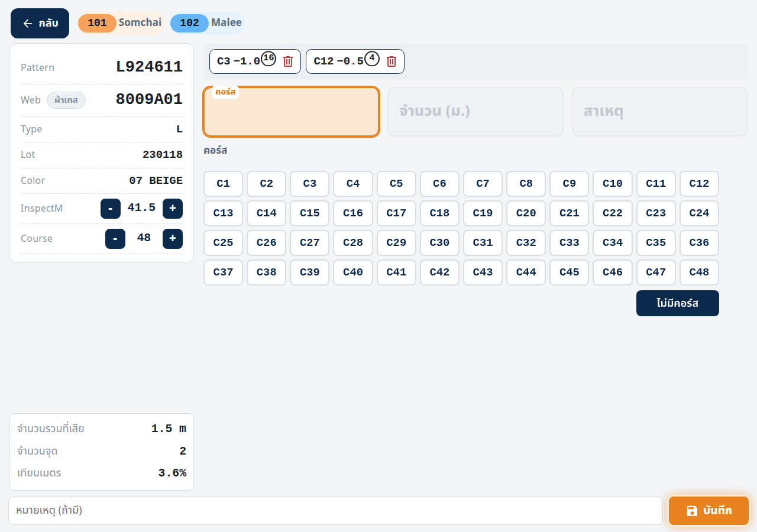
Task: Delete the C3 -1.0 defect entry
Action: (x=288, y=61)
